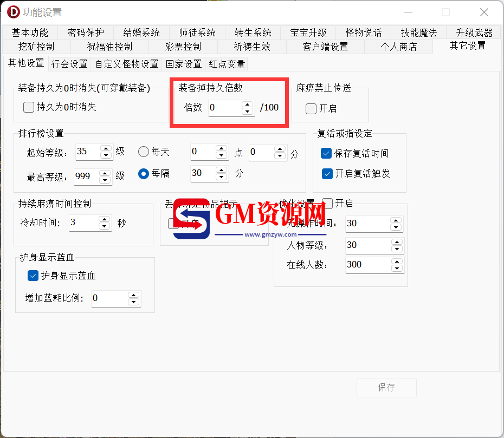The image size is (504, 438).
Task: Select the 每天 radio button
Action: coord(144,152)
